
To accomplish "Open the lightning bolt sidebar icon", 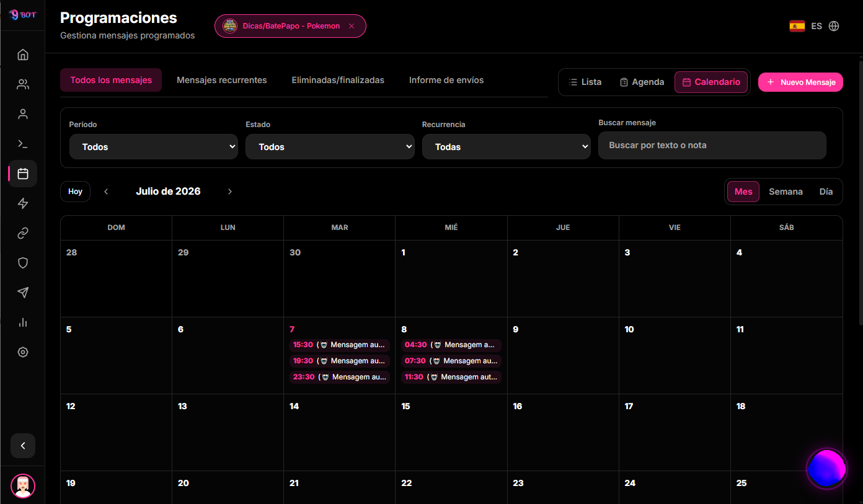I will pos(23,203).
